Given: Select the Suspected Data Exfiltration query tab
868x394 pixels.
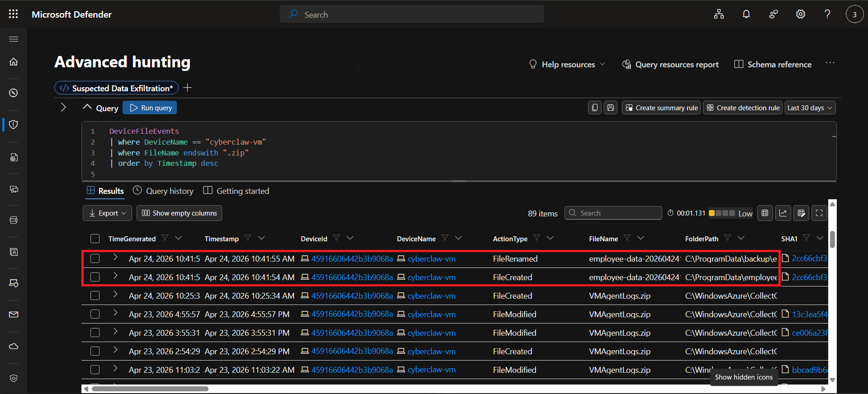Looking at the screenshot, I should [x=117, y=88].
